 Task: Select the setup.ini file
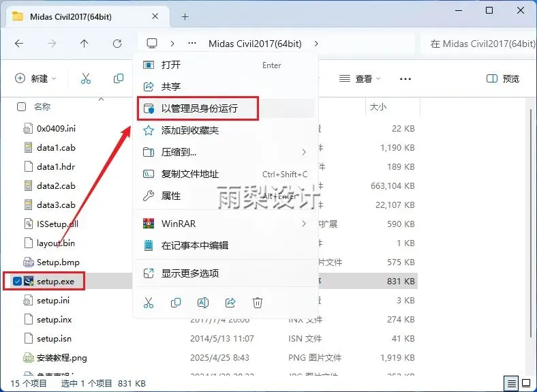click(53, 301)
